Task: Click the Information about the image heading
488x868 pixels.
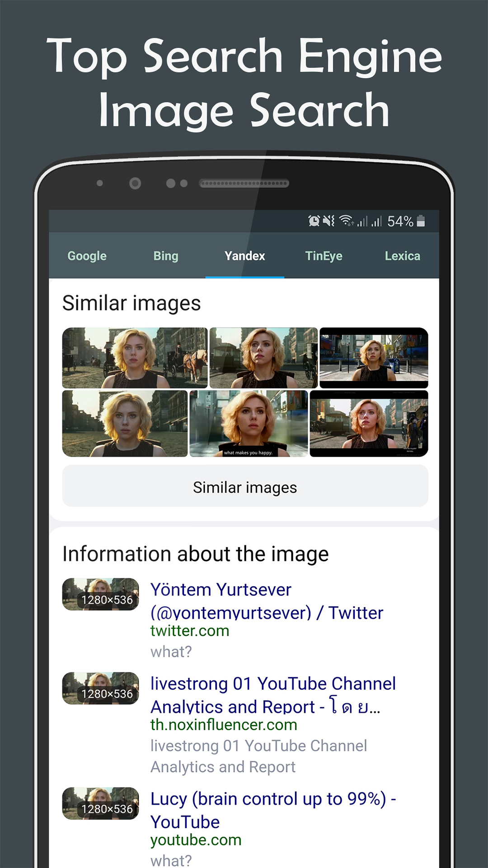Action: pyautogui.click(x=196, y=554)
